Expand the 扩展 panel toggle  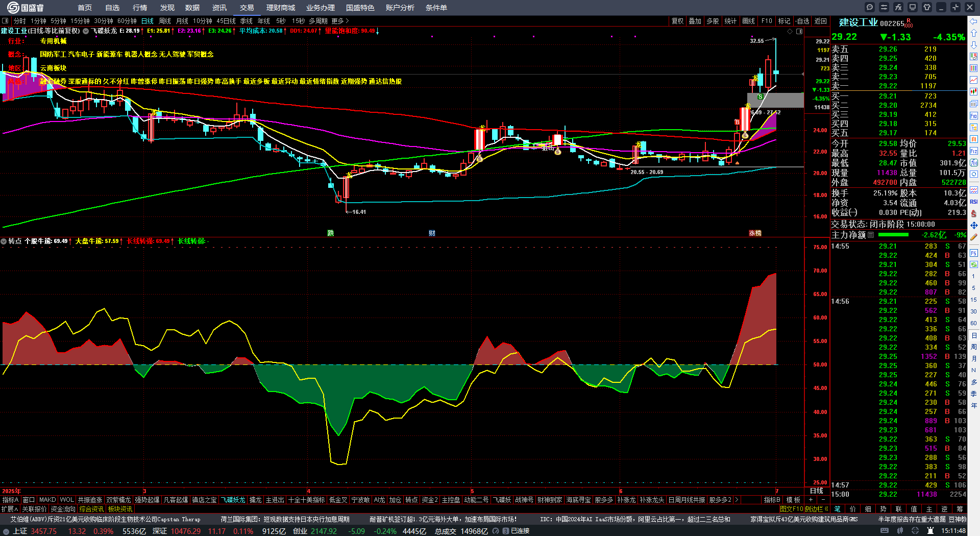click(x=10, y=509)
